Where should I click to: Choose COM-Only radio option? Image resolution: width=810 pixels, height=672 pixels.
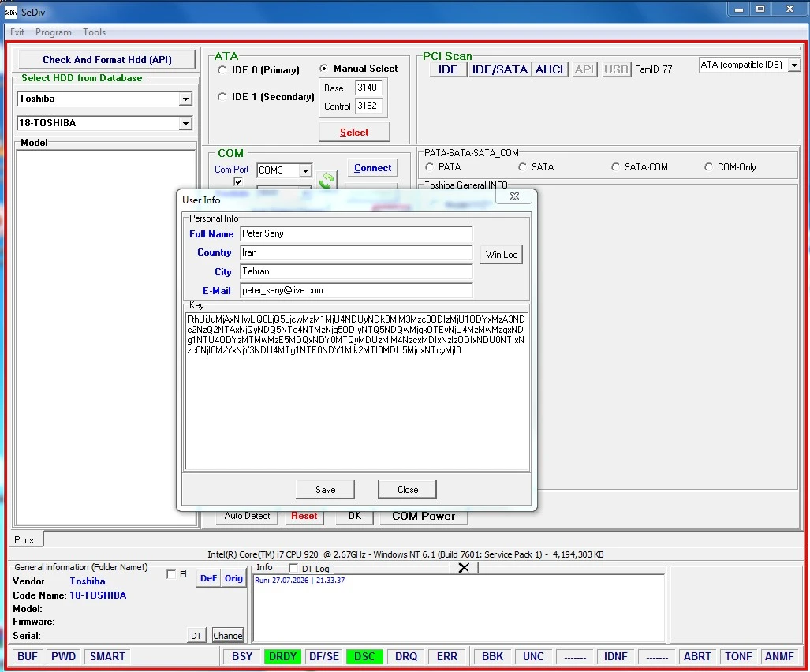click(x=708, y=167)
